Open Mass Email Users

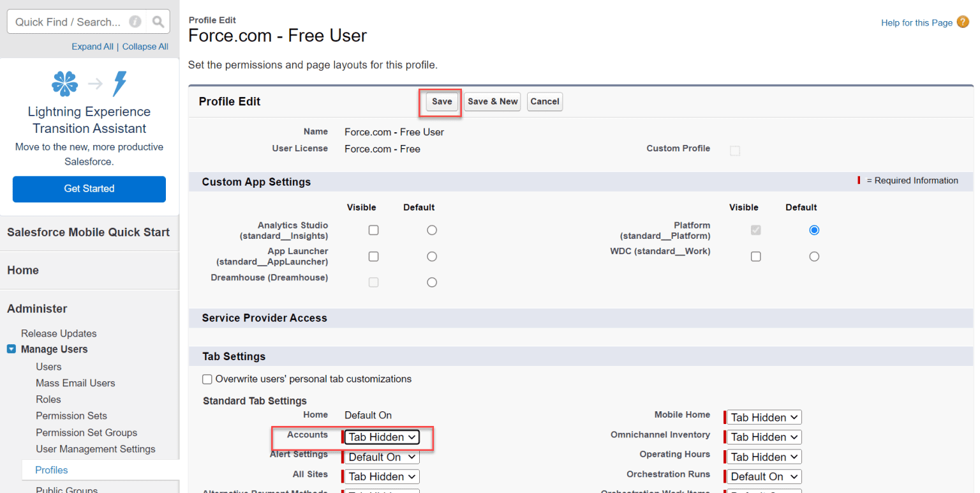point(75,384)
